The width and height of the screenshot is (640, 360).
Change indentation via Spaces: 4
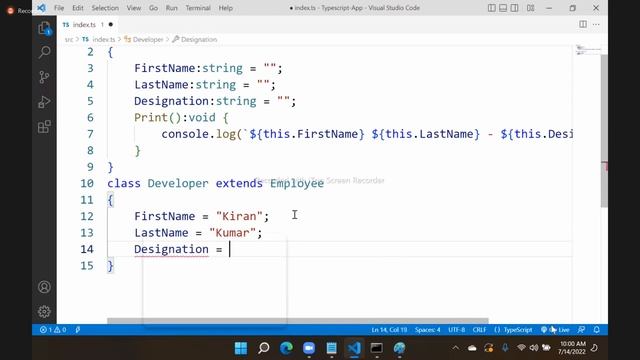[427, 329]
